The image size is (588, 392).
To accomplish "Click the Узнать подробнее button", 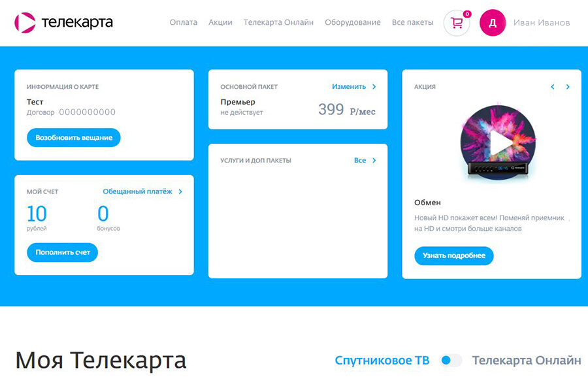I will coord(454,256).
